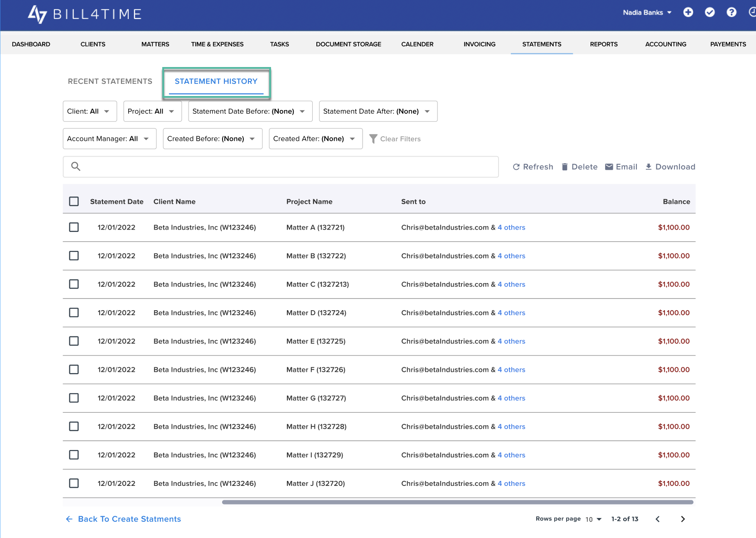The image size is (756, 538).
Task: Check the Matter J (132720) row checkbox
Action: tap(74, 484)
